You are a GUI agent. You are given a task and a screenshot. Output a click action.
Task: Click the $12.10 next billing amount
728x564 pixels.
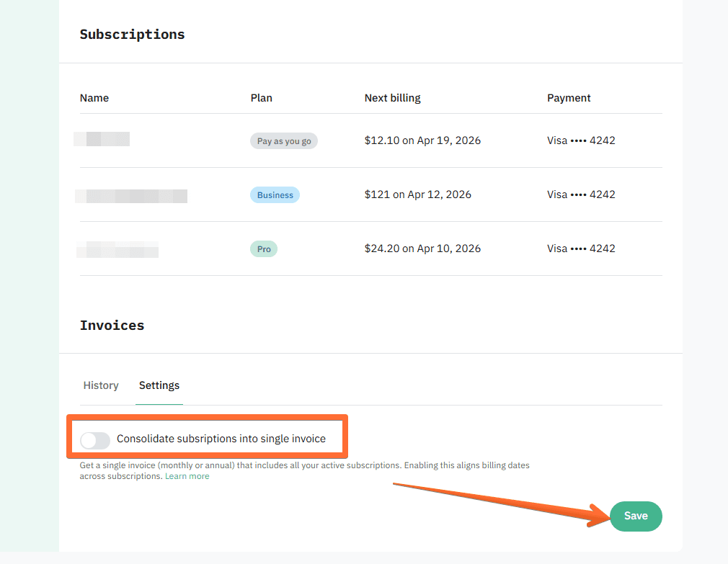click(x=422, y=140)
